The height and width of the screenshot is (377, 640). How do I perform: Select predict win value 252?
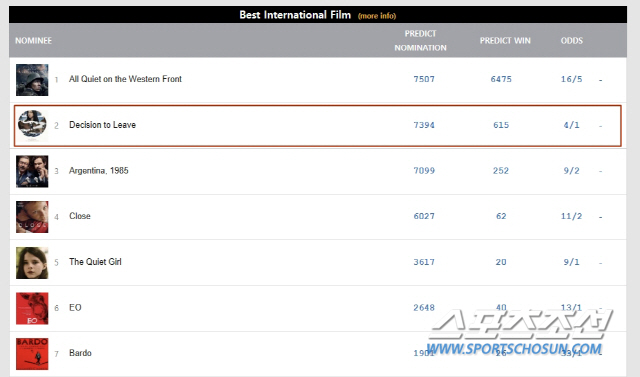click(x=501, y=171)
